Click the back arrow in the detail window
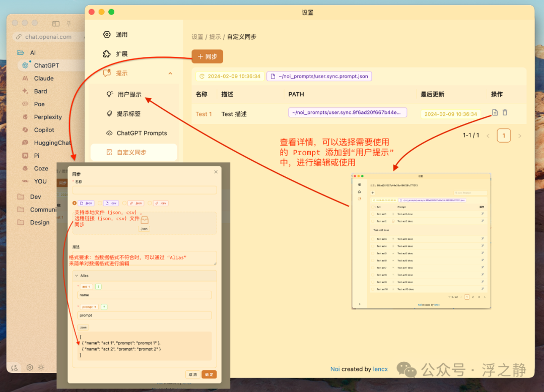Viewport: 544px width, 392px height. click(x=373, y=192)
